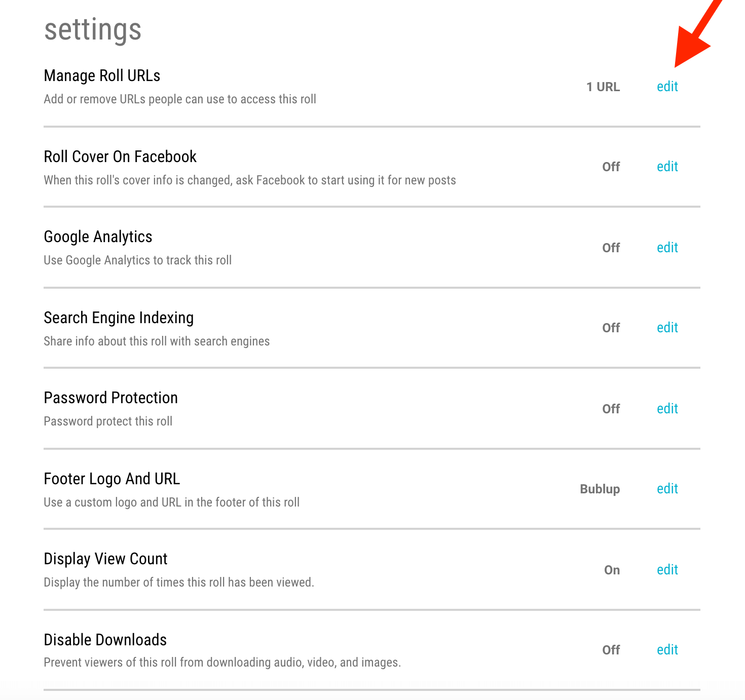Edit the Footer Logo And URL setting

[x=667, y=489]
